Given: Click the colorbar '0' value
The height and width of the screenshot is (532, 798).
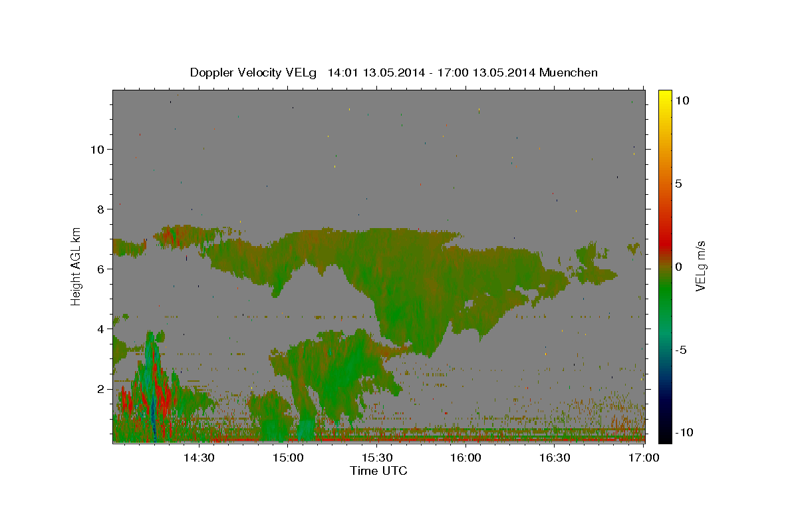Looking at the screenshot, I should pyautogui.click(x=679, y=267).
